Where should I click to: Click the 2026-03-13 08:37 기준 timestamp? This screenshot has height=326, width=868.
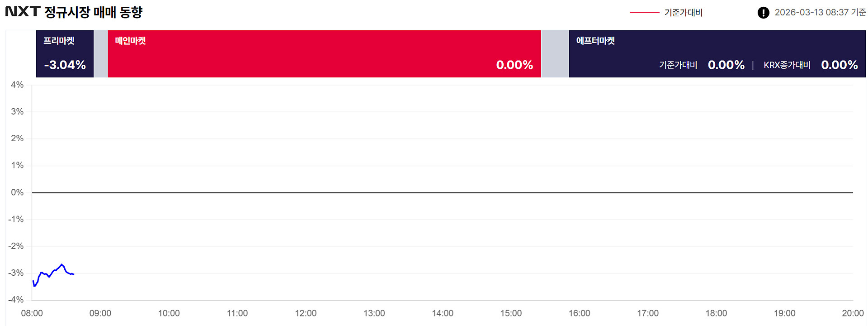[x=820, y=13]
